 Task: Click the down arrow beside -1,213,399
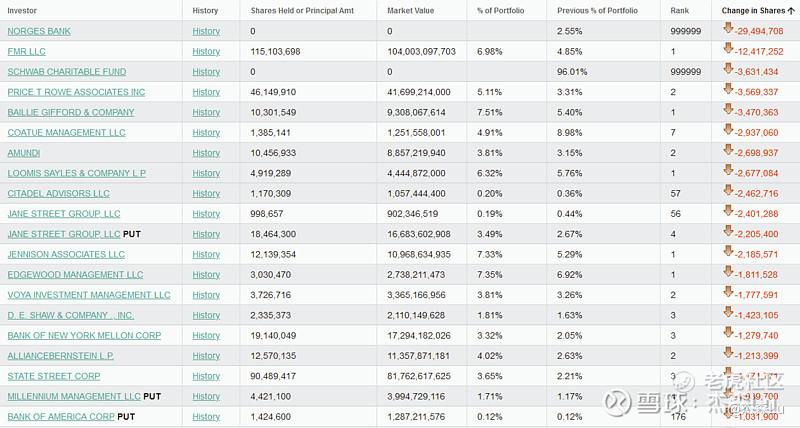727,355
